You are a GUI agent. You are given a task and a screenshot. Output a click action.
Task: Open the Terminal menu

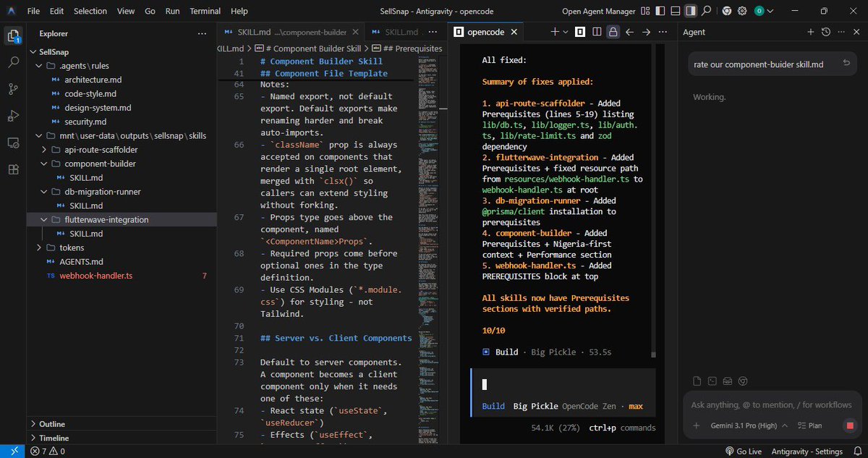(x=205, y=11)
